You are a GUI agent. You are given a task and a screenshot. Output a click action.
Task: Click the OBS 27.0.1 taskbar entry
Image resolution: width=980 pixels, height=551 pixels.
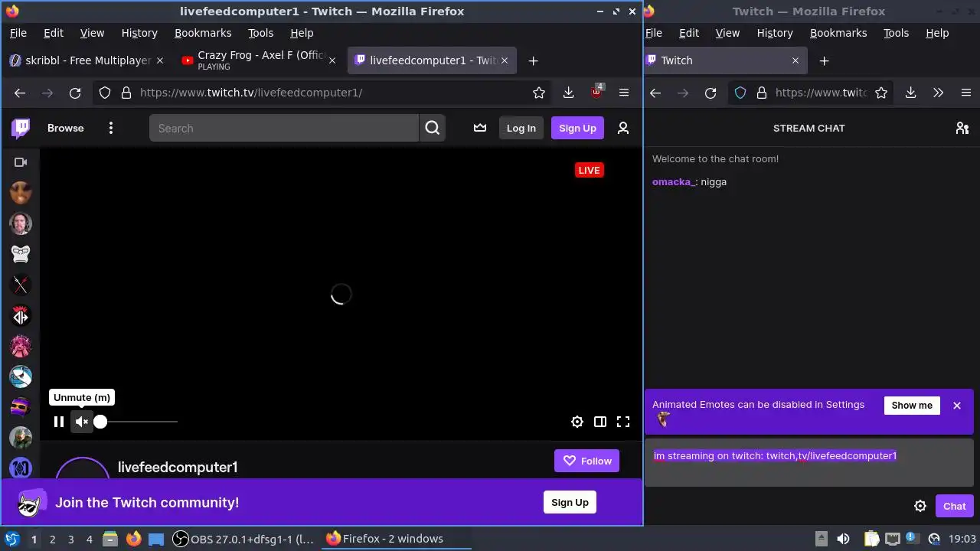coord(243,539)
